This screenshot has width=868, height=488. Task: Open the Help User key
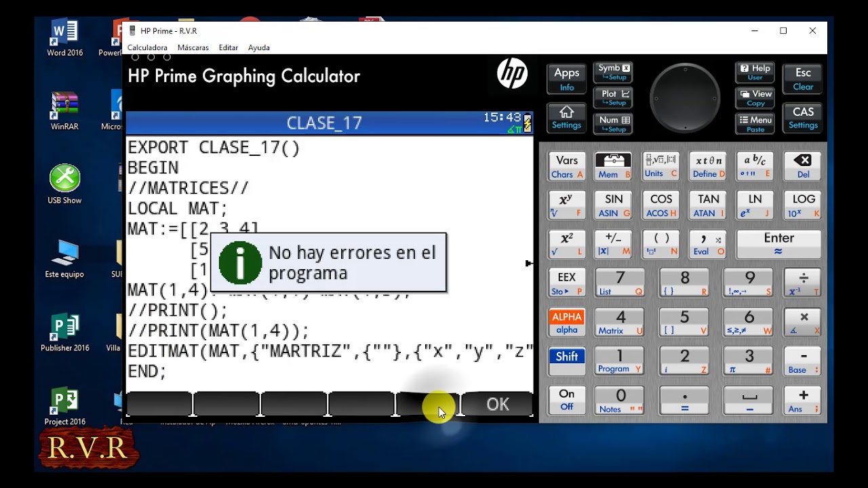point(755,72)
